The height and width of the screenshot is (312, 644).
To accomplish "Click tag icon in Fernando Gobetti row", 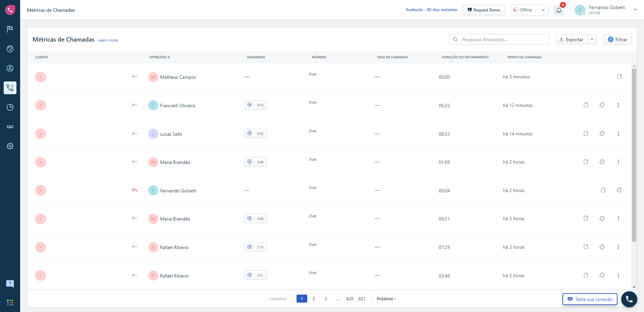I will (x=619, y=190).
